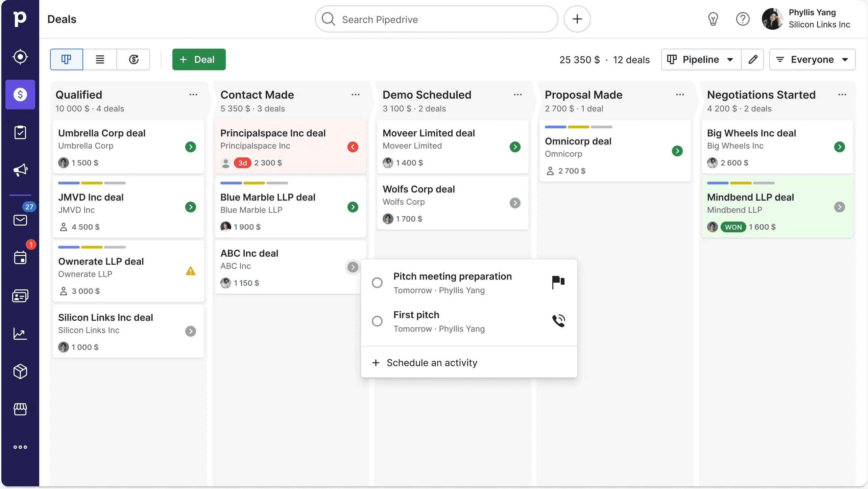
Task: Click Schedule an activity link
Action: pos(432,362)
